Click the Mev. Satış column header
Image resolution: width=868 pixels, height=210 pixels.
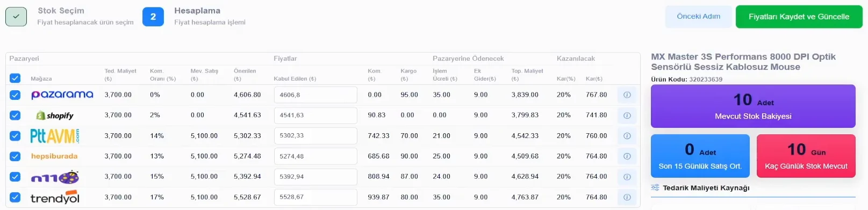pos(204,75)
